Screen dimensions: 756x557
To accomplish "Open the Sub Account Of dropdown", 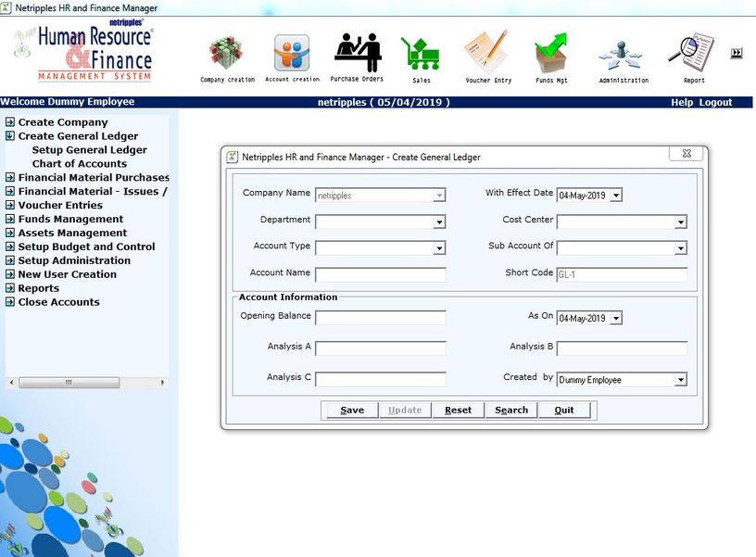I will (680, 248).
